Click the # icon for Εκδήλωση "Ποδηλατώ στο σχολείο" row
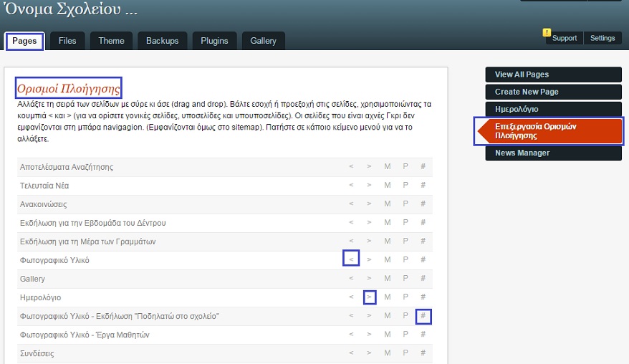 click(x=423, y=316)
